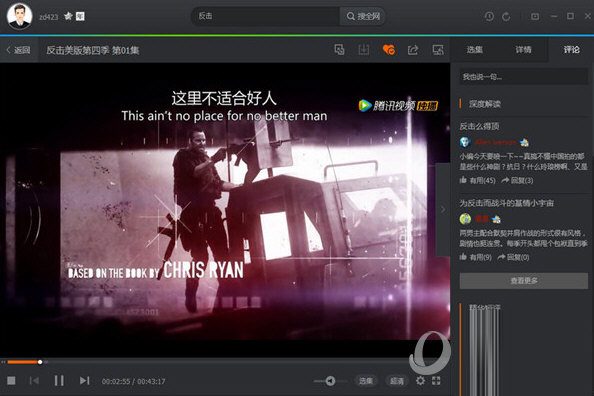
Task: Open the watch history clock icon
Action: click(x=489, y=16)
